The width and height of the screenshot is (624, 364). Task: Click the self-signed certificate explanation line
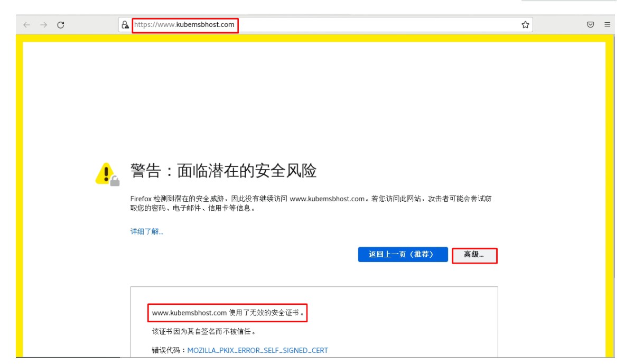204,332
